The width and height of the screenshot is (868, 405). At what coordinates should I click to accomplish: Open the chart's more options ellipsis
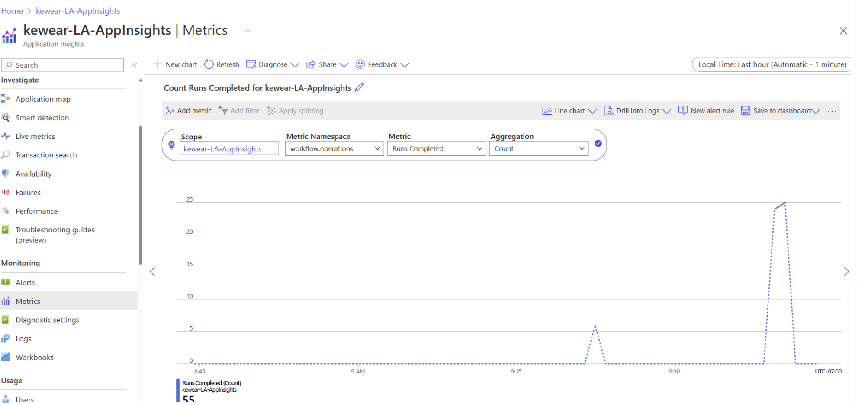pyautogui.click(x=832, y=111)
